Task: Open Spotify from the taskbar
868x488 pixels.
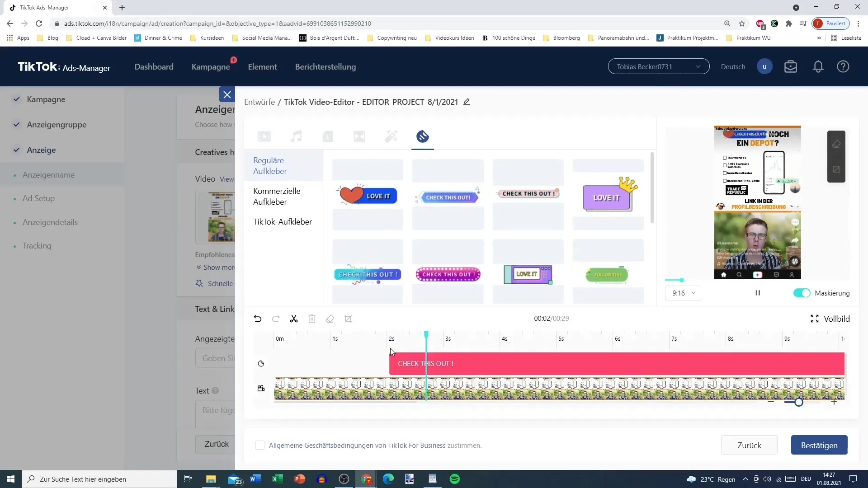Action: tap(455, 479)
